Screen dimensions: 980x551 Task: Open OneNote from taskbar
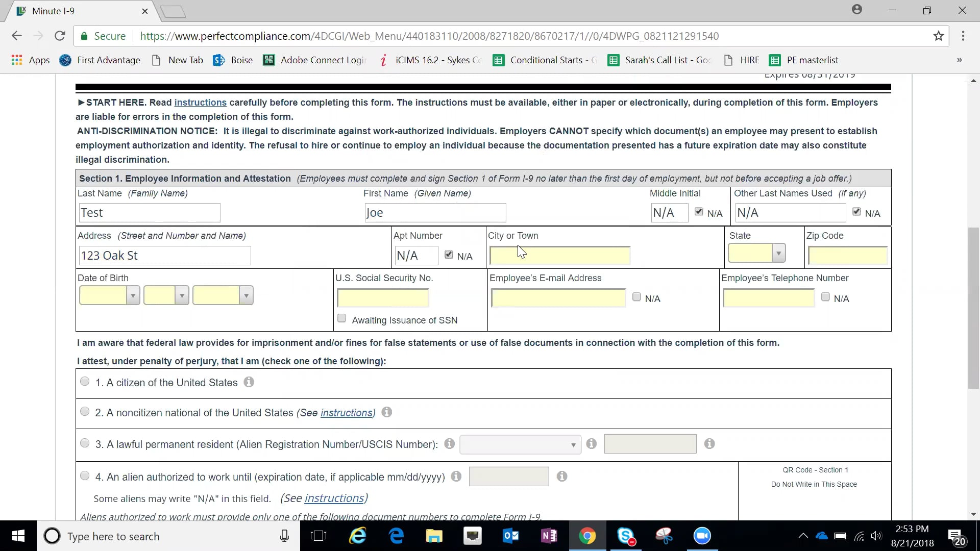[549, 536]
